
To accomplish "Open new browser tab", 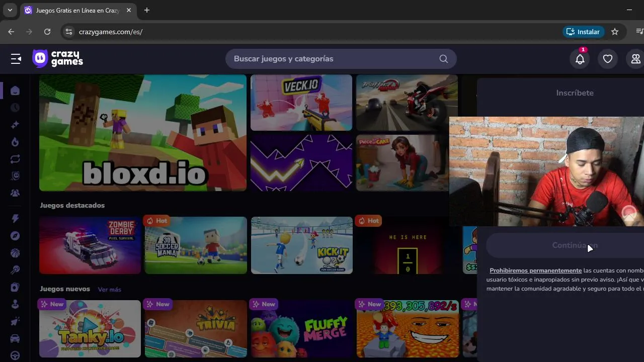I will coord(146,10).
